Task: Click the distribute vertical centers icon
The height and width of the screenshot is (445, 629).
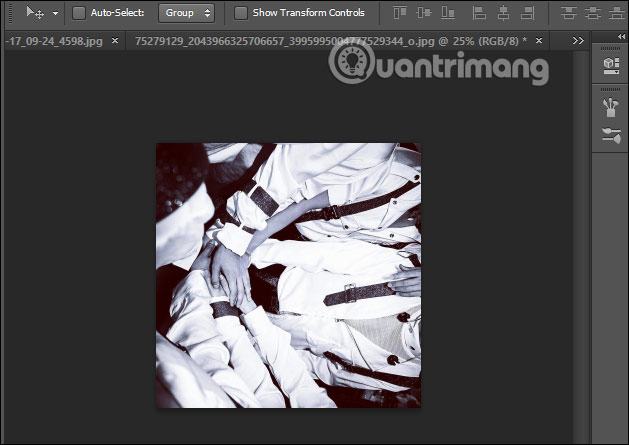Action: coord(592,13)
